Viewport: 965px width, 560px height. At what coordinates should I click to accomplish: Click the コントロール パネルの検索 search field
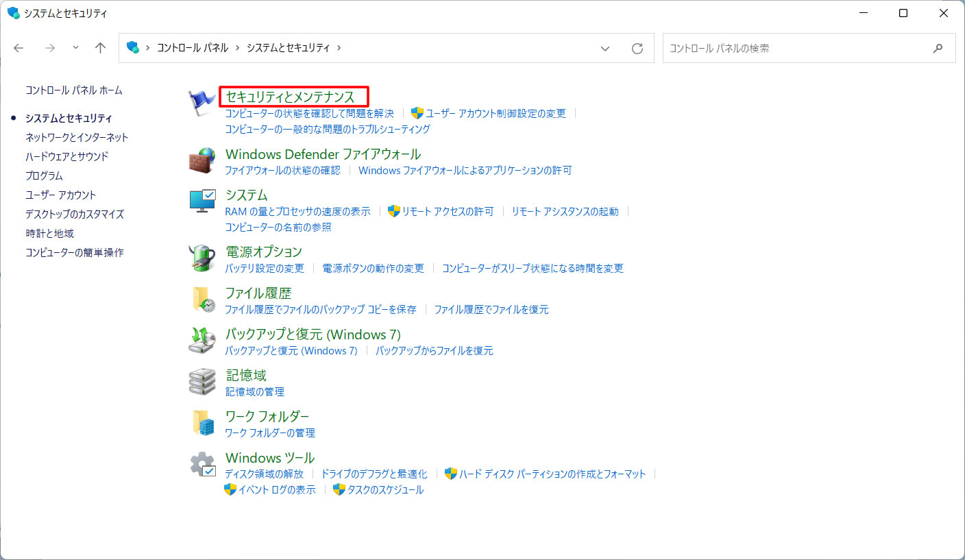tap(809, 48)
